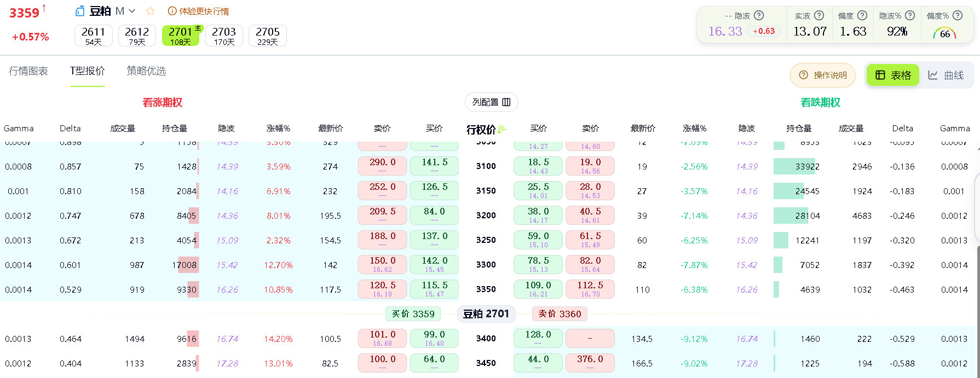
Task: Click the call-side Delta column header
Action: [70, 129]
